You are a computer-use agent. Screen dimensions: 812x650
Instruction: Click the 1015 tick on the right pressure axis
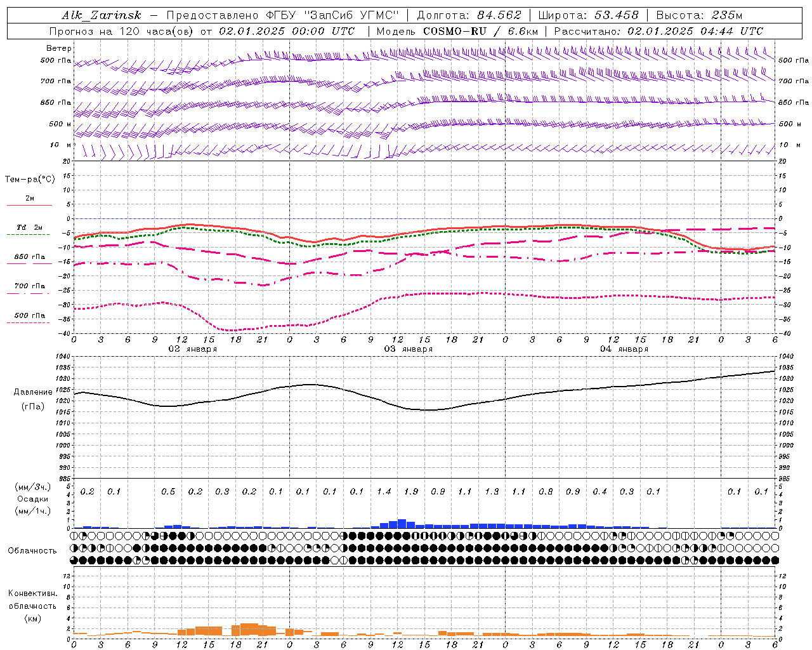(x=786, y=413)
